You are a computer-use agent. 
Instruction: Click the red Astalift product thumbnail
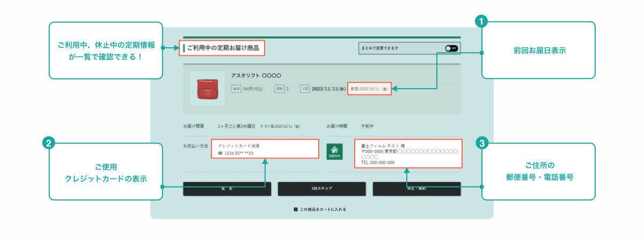[x=207, y=89]
